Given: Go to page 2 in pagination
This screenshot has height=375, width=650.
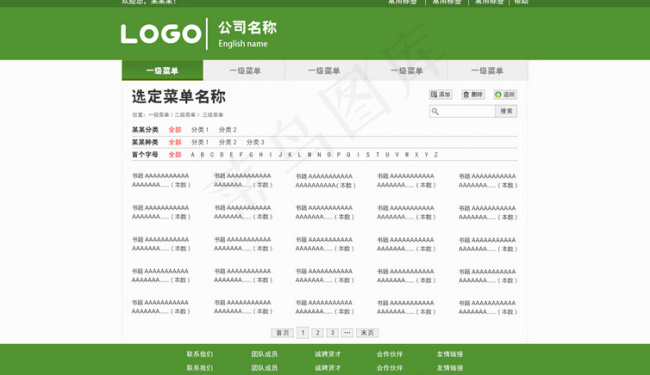Looking at the screenshot, I should [318, 333].
